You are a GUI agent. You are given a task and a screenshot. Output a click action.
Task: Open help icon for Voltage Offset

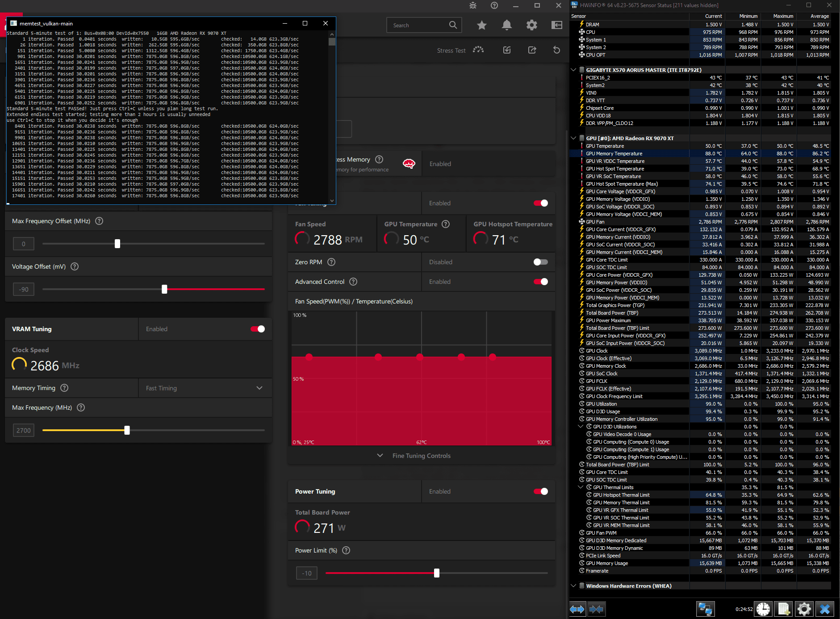(75, 266)
